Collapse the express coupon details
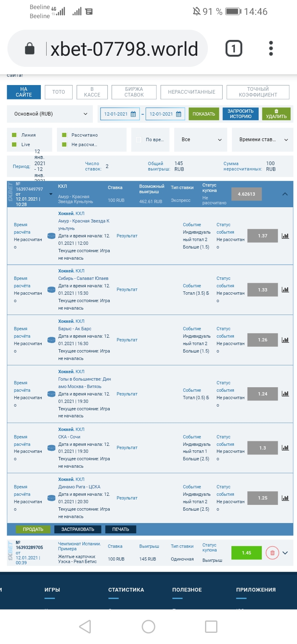 pyautogui.click(x=285, y=194)
